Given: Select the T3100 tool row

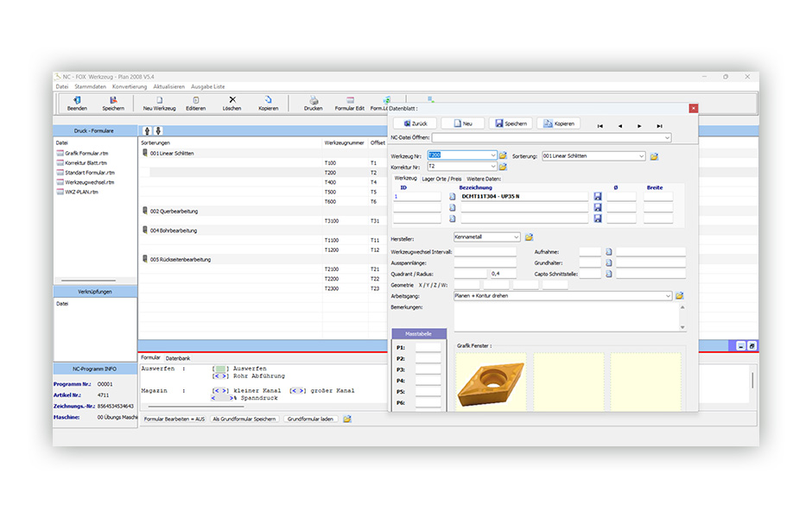Looking at the screenshot, I should pos(262,221).
